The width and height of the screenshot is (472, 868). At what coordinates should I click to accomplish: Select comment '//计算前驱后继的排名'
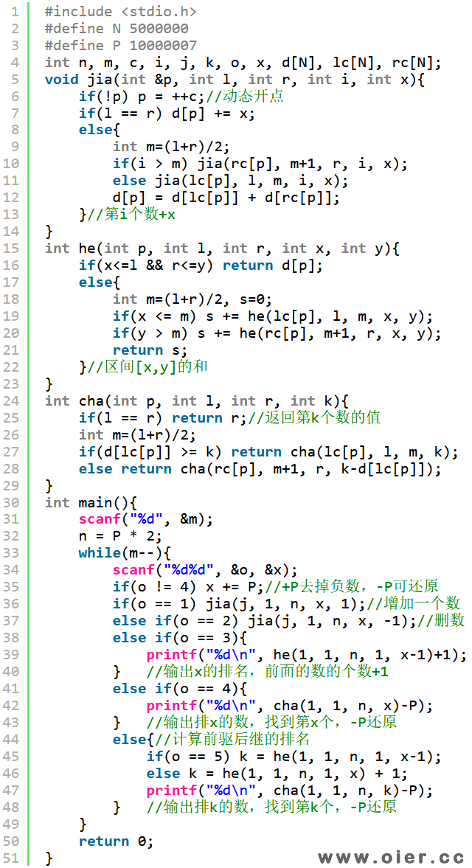click(x=230, y=740)
